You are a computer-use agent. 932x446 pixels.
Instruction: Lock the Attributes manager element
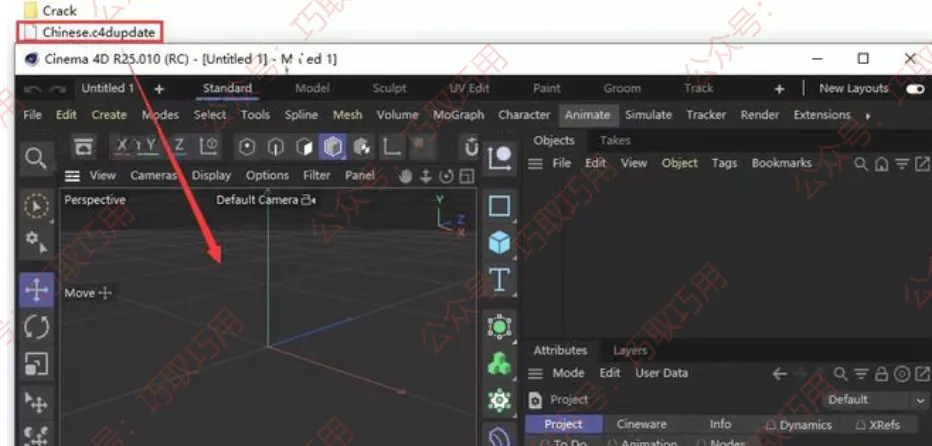(881, 374)
